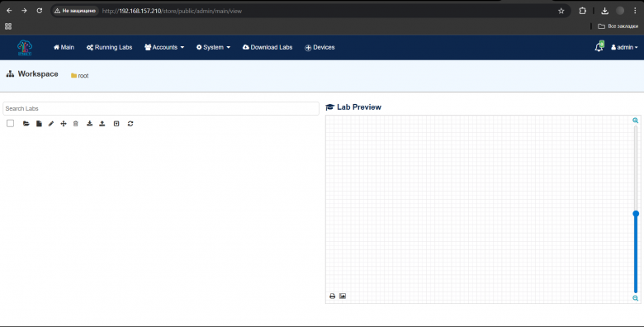Go to Running Labs menu item

click(x=109, y=47)
